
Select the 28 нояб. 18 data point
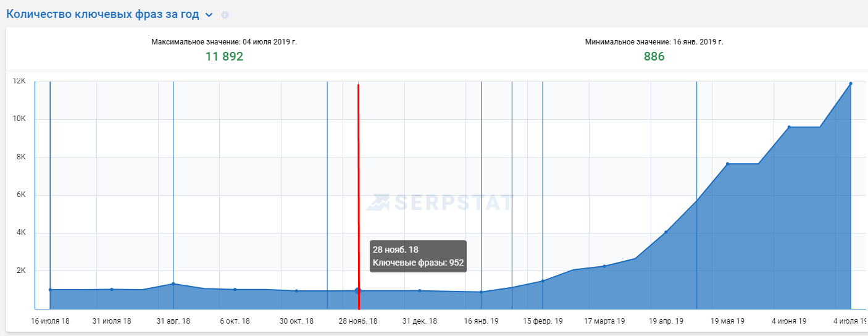click(357, 290)
